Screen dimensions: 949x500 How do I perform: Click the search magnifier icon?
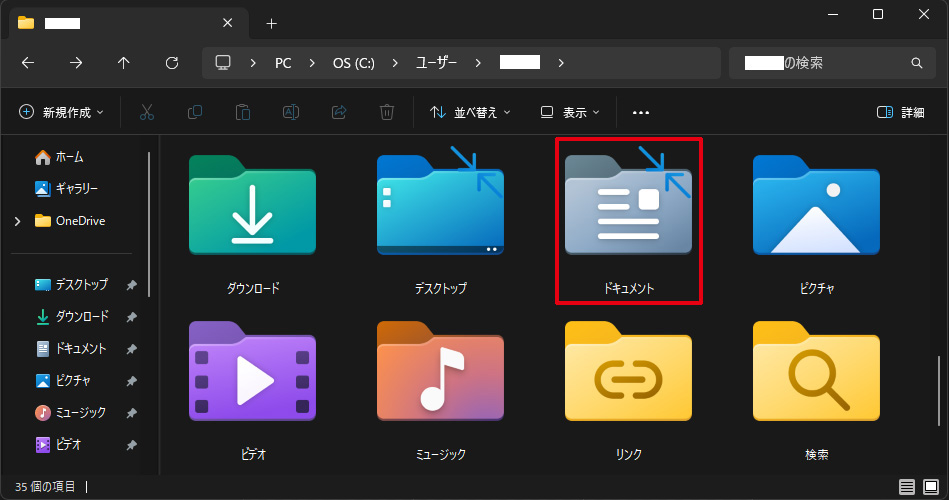point(917,63)
